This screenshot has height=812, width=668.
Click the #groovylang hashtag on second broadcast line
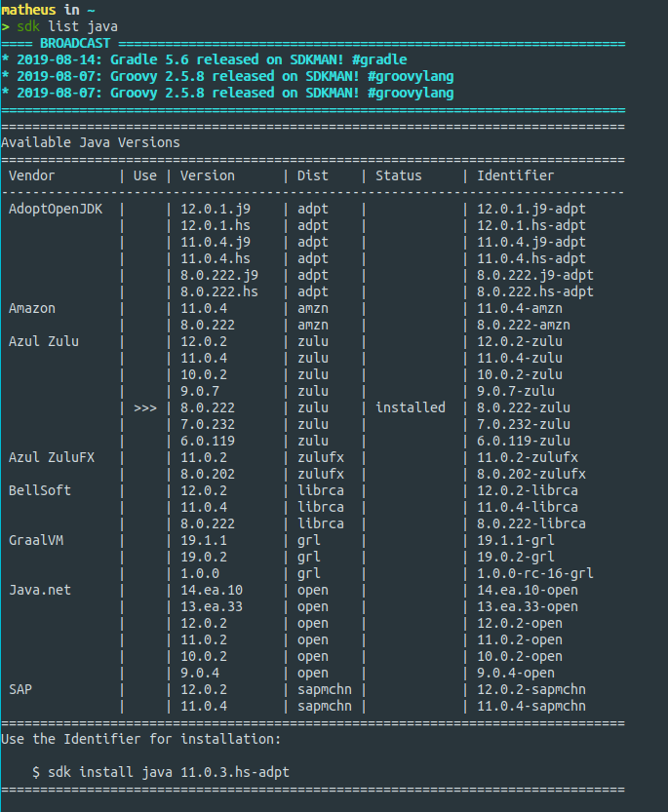pyautogui.click(x=411, y=76)
